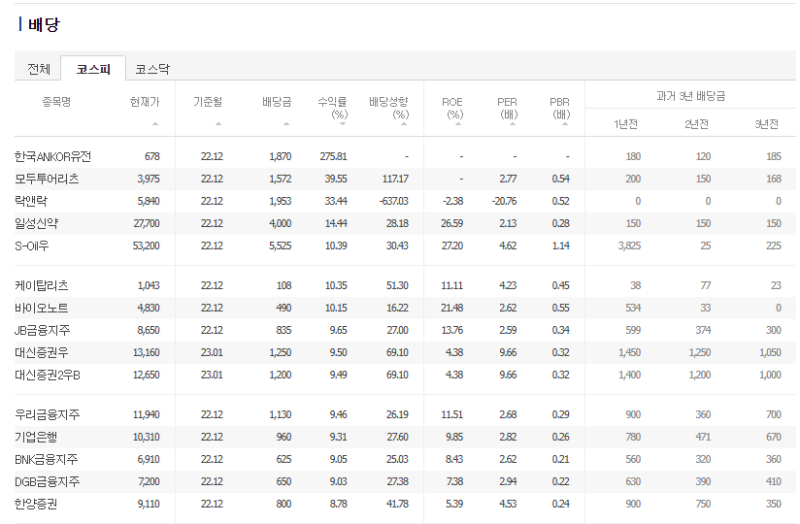This screenshot has height=524, width=800.
Task: Click dividend 1,572 of 모두투어리츠
Action: (x=280, y=179)
